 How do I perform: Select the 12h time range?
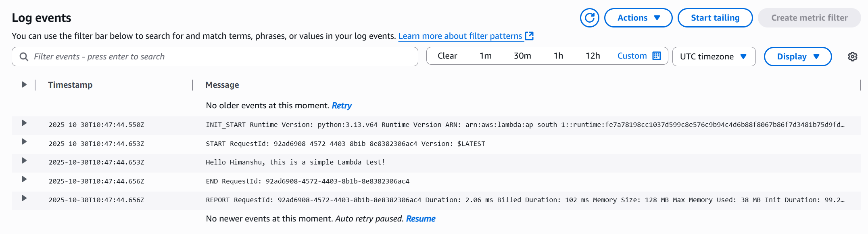point(593,56)
